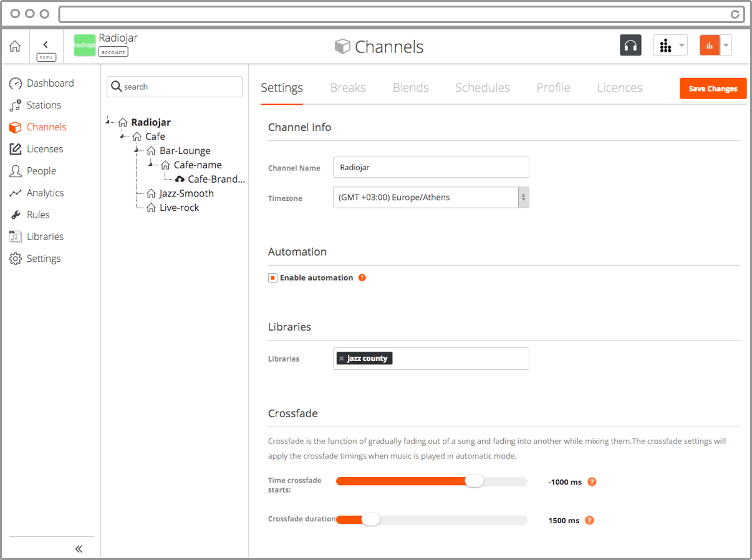Click the house icon beside Jazz-Smooth
The height and width of the screenshot is (560, 752).
151,194
